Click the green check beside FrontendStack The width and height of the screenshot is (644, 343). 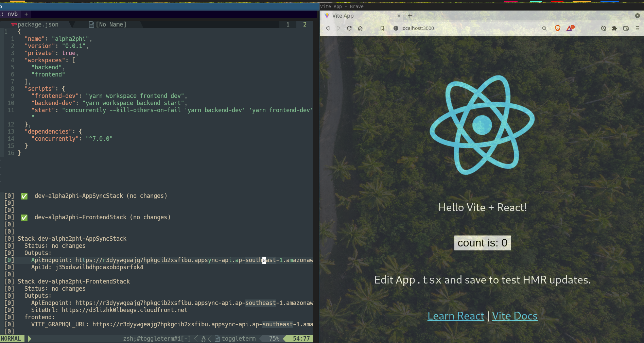coord(24,218)
